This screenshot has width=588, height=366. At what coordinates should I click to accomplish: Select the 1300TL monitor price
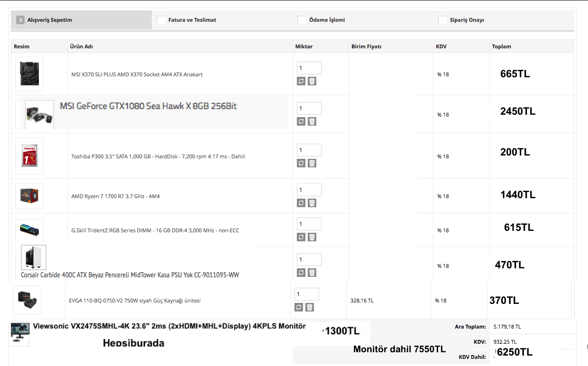coord(342,331)
